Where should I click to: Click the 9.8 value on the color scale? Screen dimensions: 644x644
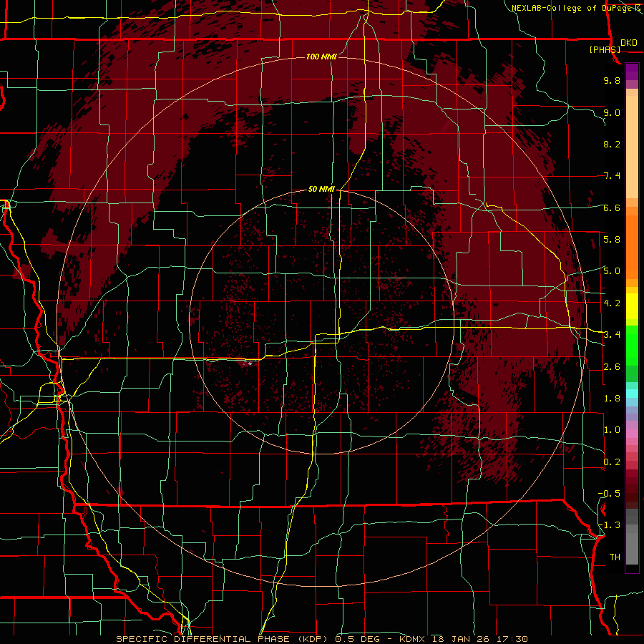(612, 80)
